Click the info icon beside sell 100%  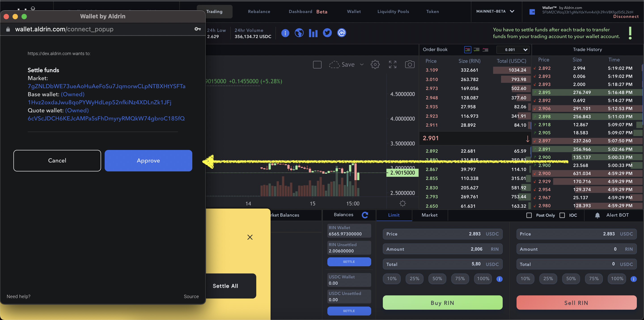point(633,279)
